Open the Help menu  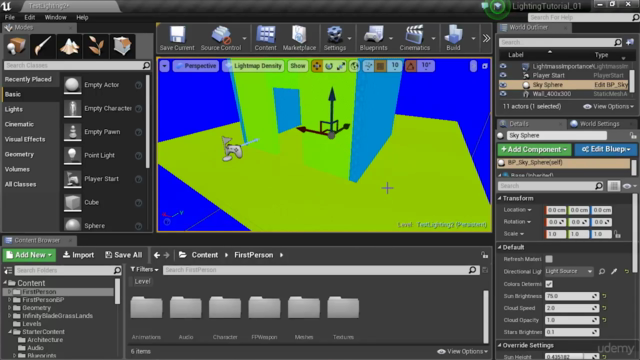click(82, 18)
